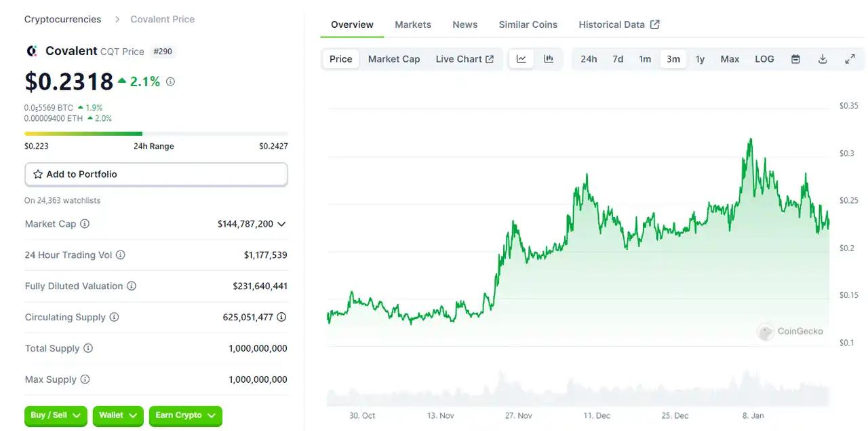The height and width of the screenshot is (431, 868).
Task: Switch chart to Market Cap
Action: coord(394,59)
